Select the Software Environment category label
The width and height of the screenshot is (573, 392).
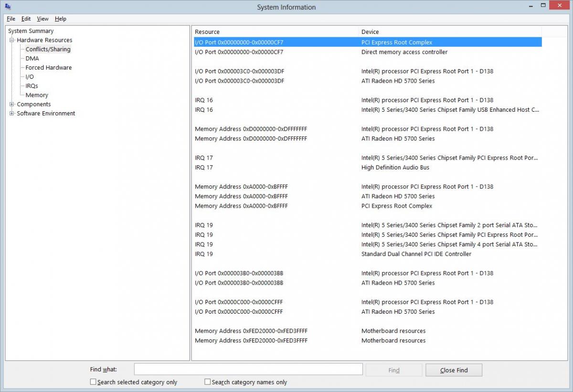point(46,113)
